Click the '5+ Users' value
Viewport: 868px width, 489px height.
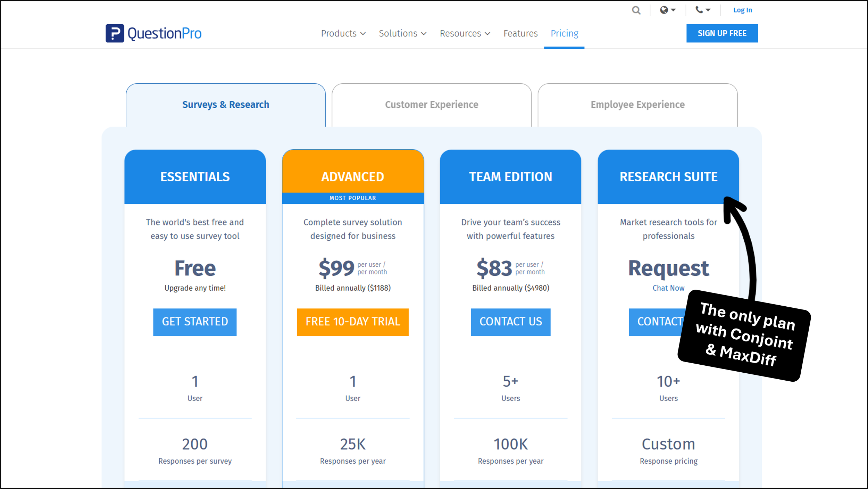click(510, 388)
